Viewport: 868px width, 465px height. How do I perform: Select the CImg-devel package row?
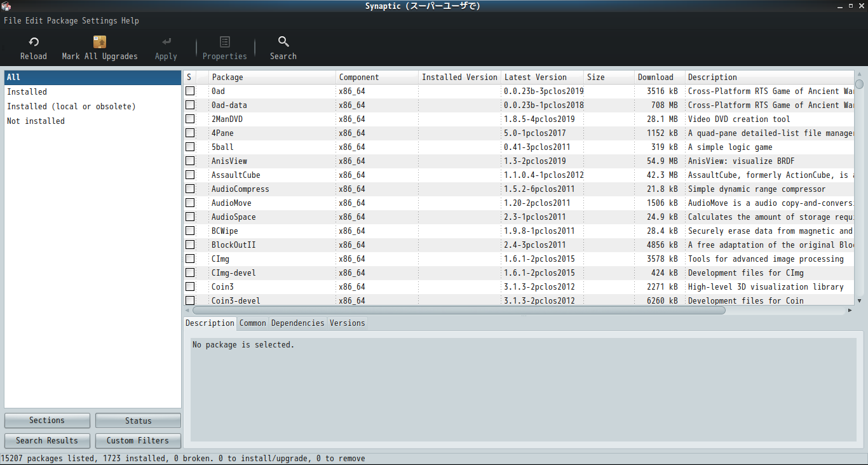click(x=519, y=273)
